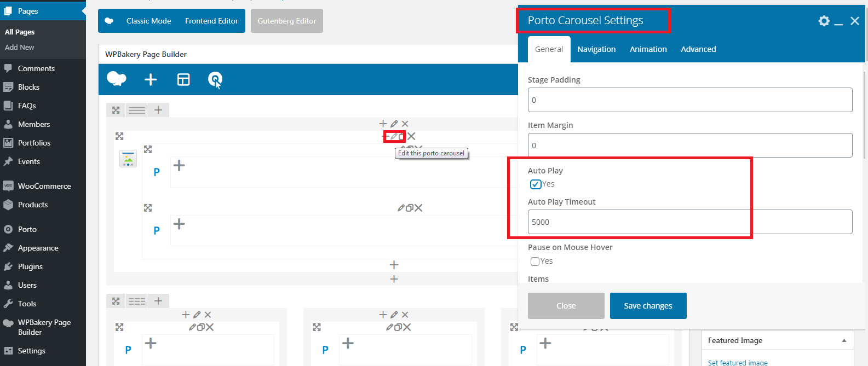Click the Stage Padding input field
This screenshot has height=366, width=868.
click(x=690, y=100)
